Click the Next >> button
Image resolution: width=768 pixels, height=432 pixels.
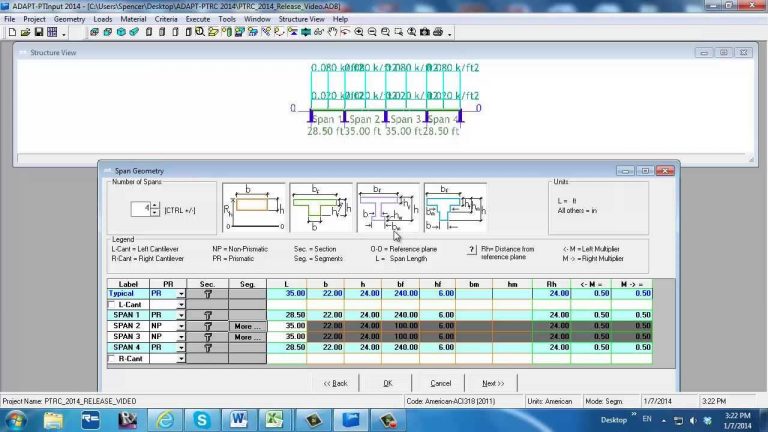pyautogui.click(x=492, y=383)
